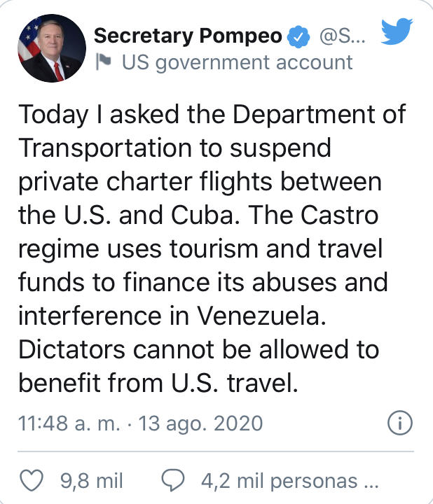Click the tweet text about Cuba flights
Viewport: 433px width, 504px height.
pos(212,248)
